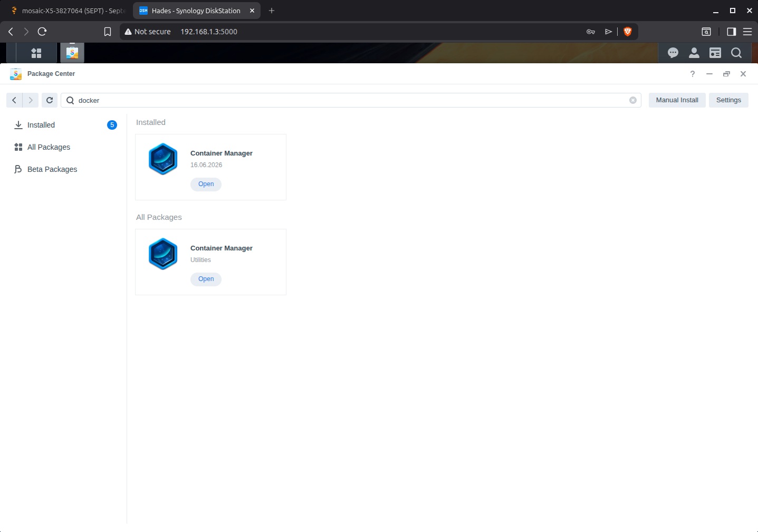Open the DSM user options icon
758x532 pixels.
[x=694, y=53]
